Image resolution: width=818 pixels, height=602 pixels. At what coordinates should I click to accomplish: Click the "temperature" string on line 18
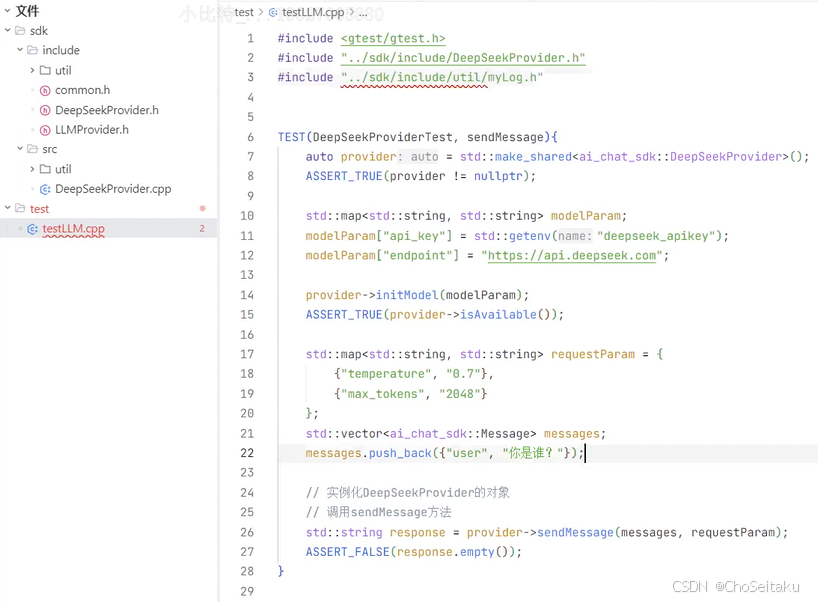click(386, 374)
